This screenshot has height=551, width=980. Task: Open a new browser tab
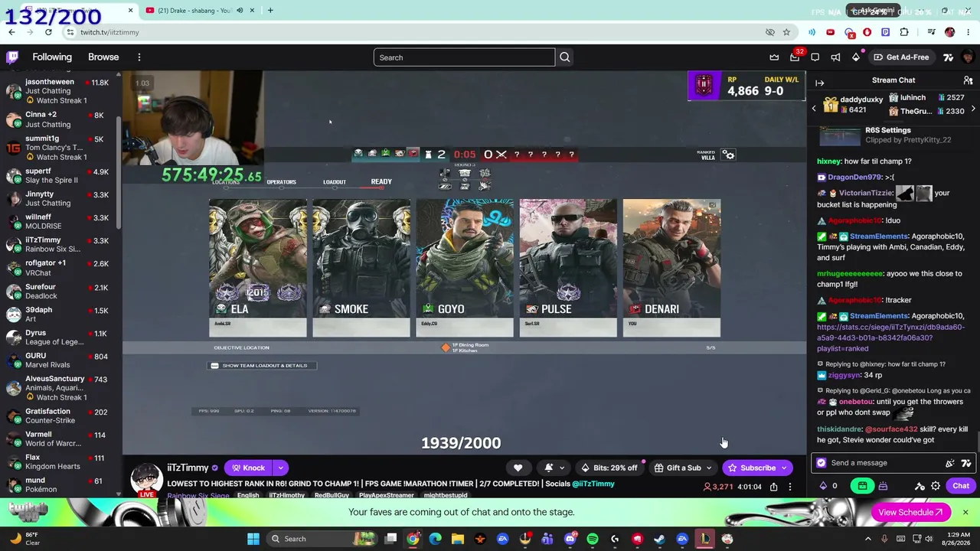[x=270, y=11]
